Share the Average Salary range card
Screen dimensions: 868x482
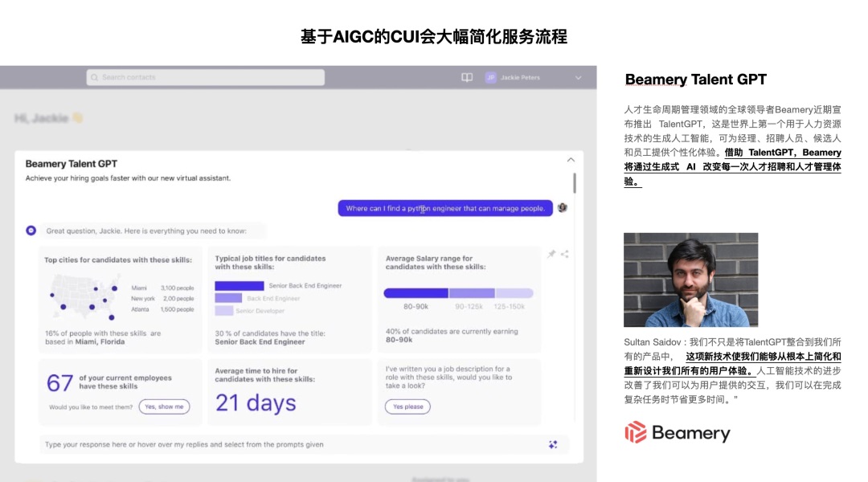pos(564,254)
